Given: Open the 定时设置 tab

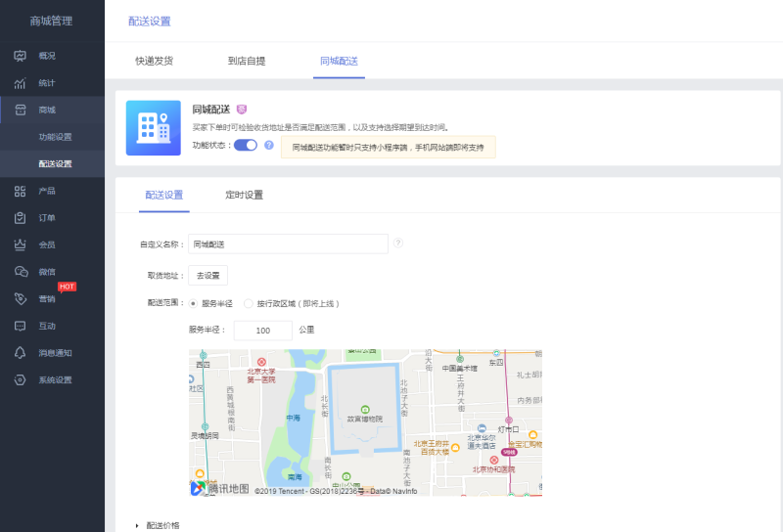Looking at the screenshot, I should pyautogui.click(x=244, y=195).
